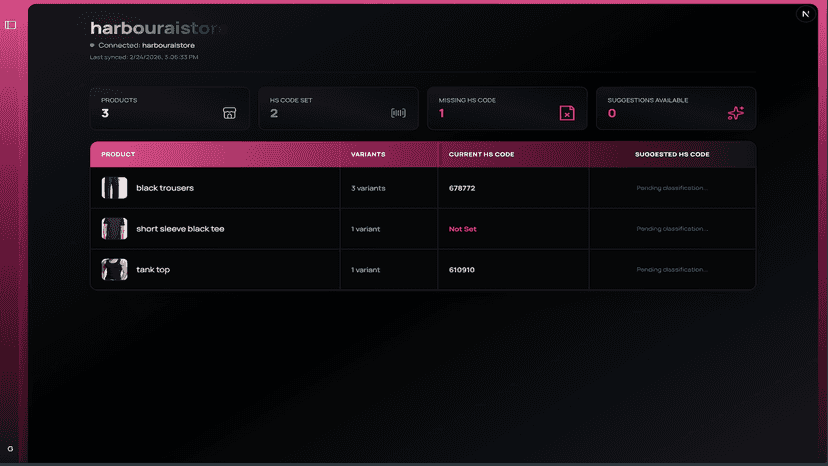This screenshot has height=466, width=828.
Task: Select the tank top product name
Action: 153,269
